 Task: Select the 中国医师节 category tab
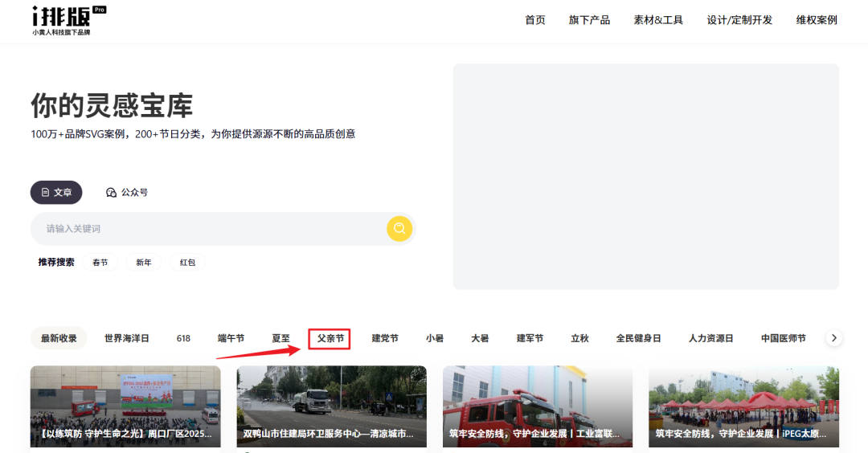click(784, 338)
